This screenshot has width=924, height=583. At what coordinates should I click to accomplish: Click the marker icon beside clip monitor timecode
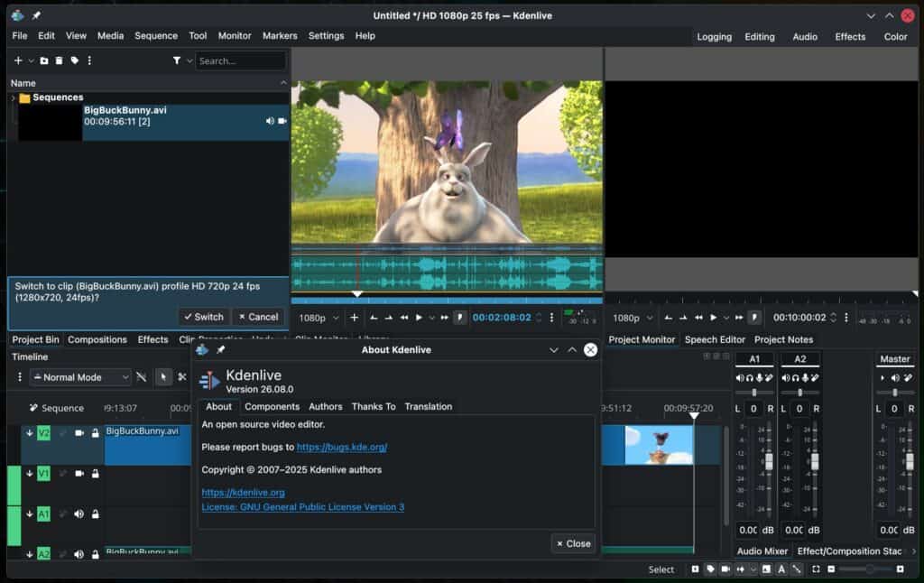click(x=460, y=318)
